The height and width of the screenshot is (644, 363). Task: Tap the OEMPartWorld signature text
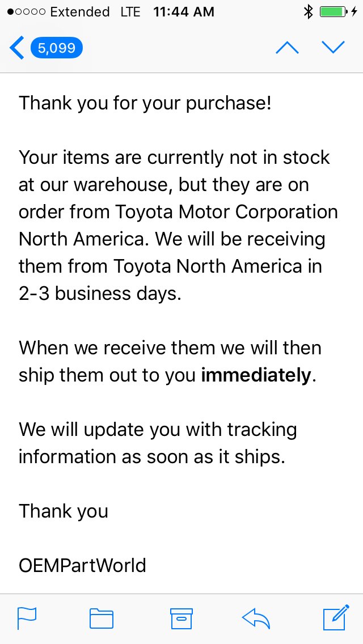coord(82,566)
